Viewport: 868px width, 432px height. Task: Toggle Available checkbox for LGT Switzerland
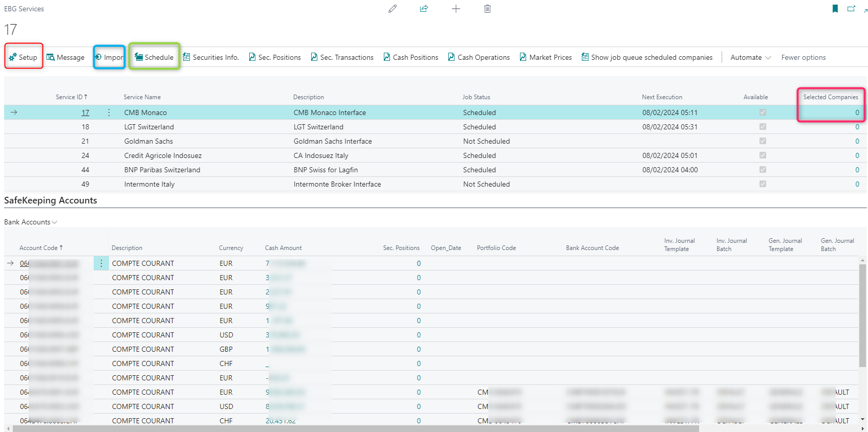tap(763, 127)
